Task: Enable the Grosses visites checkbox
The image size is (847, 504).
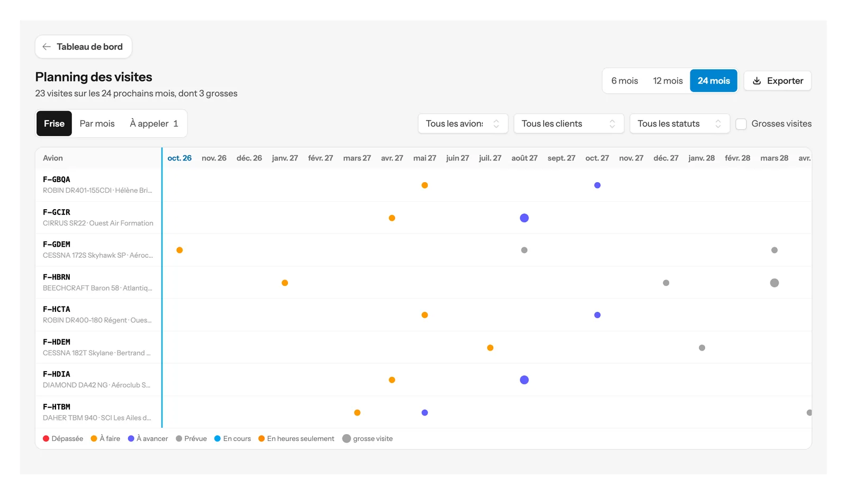Action: click(741, 124)
